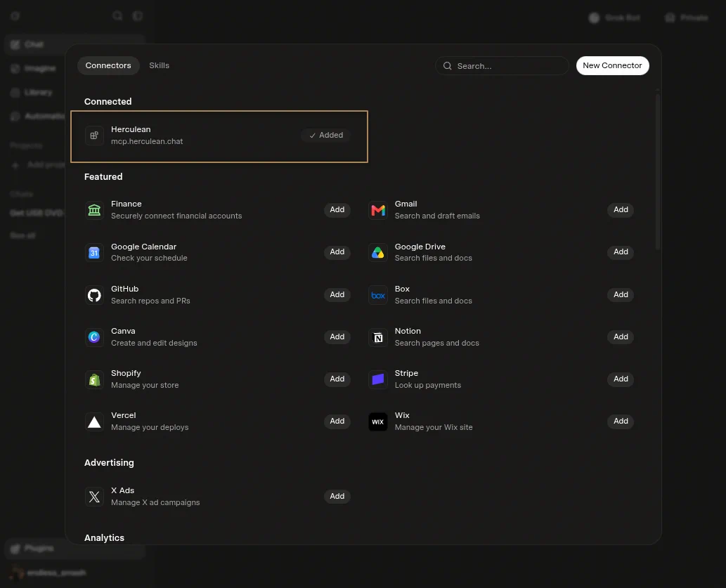Click the Herculean connector icon
The height and width of the screenshot is (588, 726).
[x=94, y=135]
